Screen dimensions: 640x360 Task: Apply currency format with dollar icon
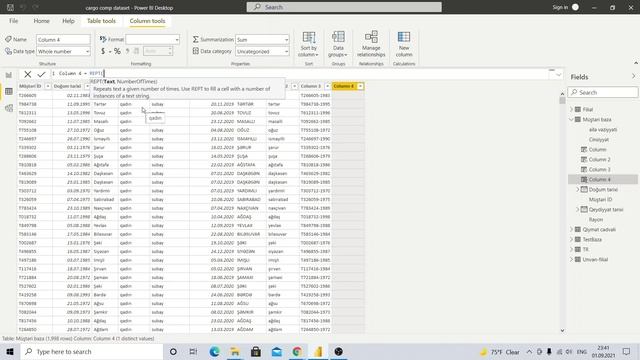103,51
